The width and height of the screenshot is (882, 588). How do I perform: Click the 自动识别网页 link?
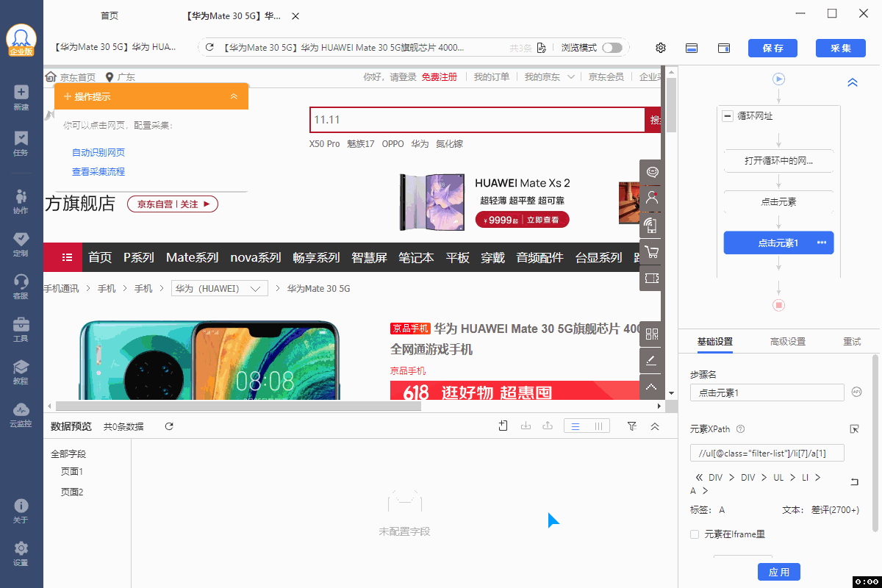pos(98,153)
